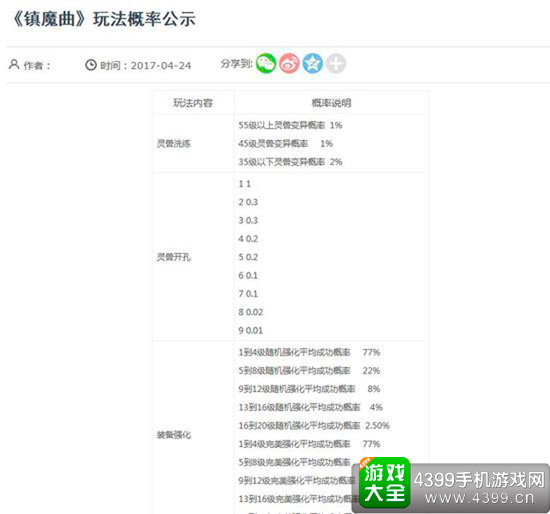Share to Qzone star icon

[x=313, y=64]
